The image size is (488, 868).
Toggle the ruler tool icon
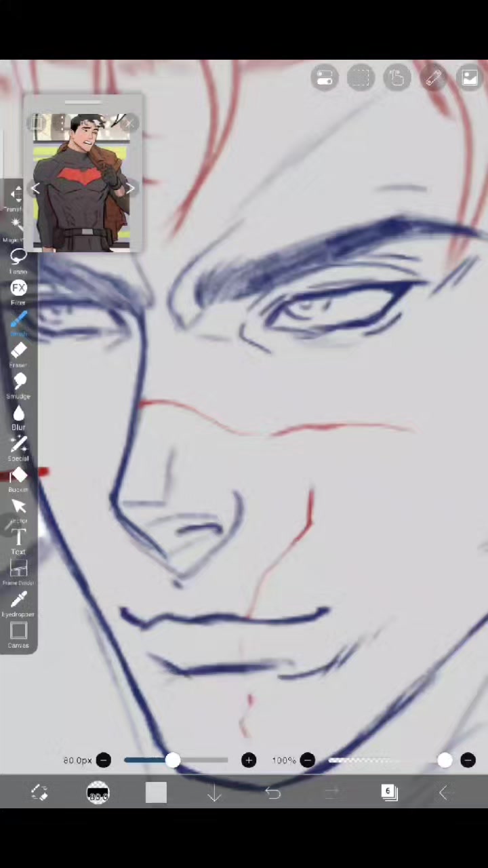click(x=433, y=77)
